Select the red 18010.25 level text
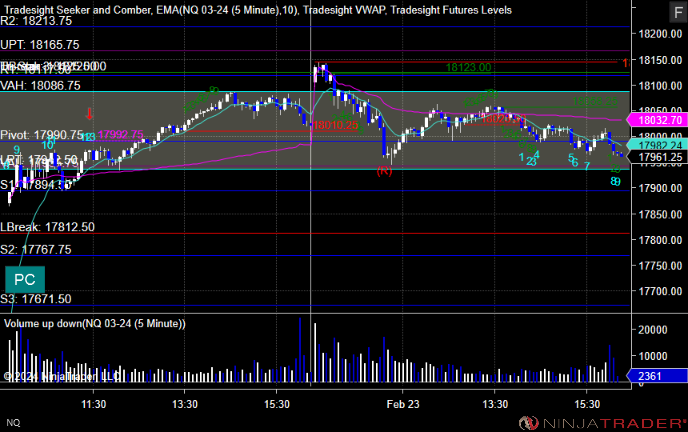Image resolution: width=688 pixels, height=432 pixels. click(335, 125)
